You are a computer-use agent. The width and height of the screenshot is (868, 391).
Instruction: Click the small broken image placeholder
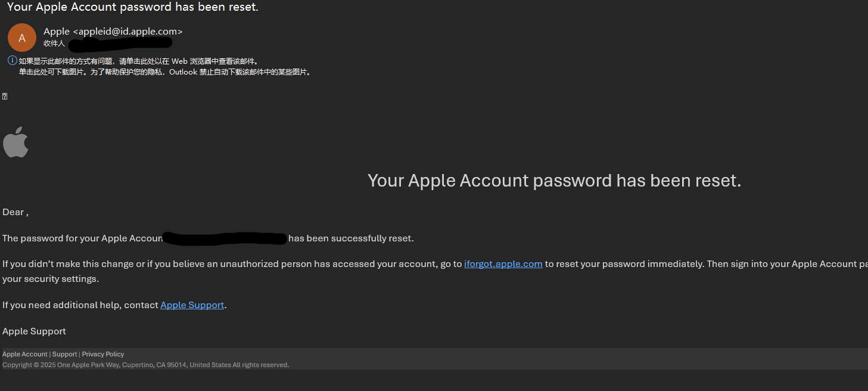[5, 97]
